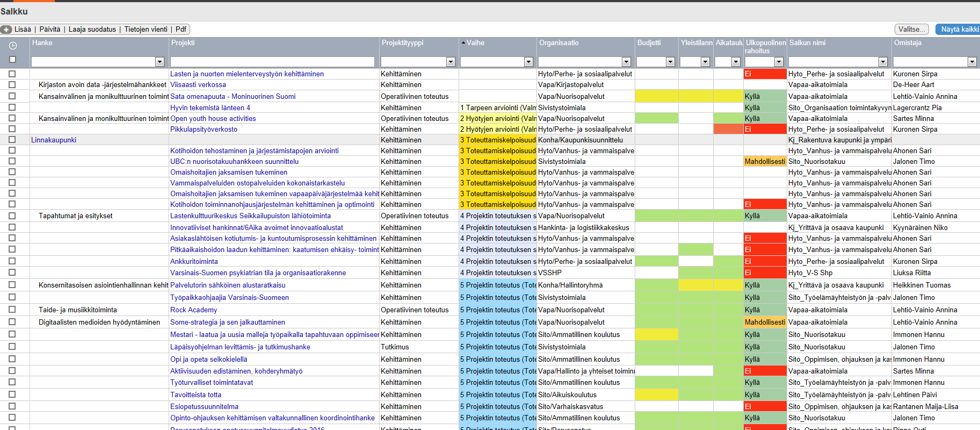980x430 pixels.
Task: Open UBC:n nuorisotakuuhankkeen suunnittelu link
Action: pyautogui.click(x=235, y=161)
